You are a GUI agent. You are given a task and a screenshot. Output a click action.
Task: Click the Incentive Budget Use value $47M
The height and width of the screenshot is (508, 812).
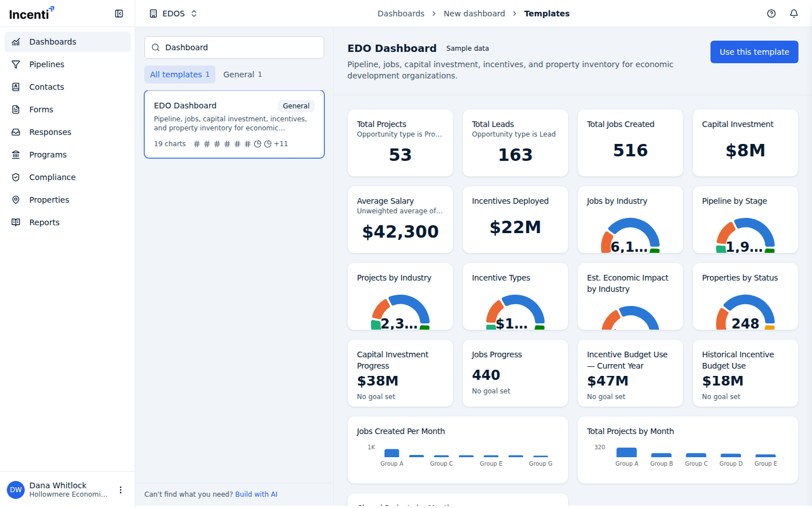(608, 381)
